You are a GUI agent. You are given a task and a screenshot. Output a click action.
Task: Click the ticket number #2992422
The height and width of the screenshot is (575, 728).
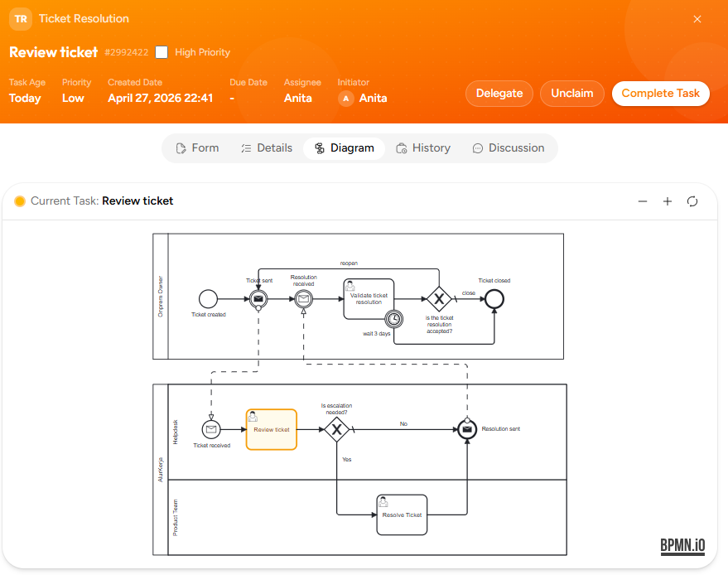(x=126, y=52)
